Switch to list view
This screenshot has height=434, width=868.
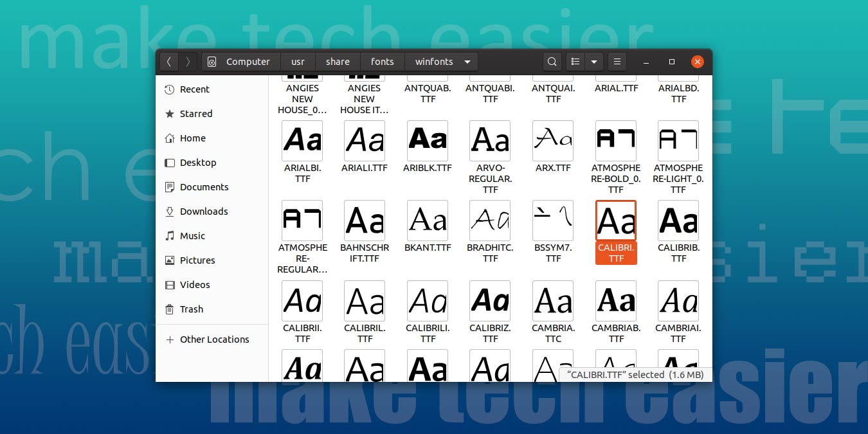[x=574, y=61]
